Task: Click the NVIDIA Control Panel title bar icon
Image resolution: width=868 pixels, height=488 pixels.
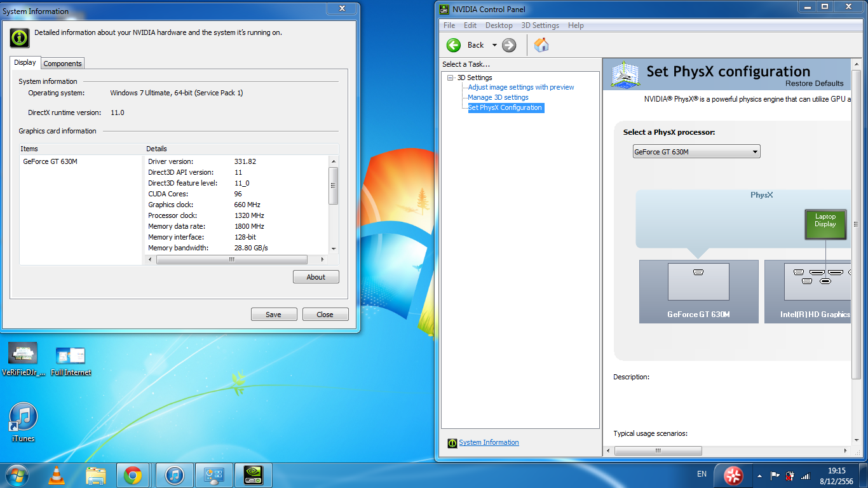Action: [x=444, y=9]
